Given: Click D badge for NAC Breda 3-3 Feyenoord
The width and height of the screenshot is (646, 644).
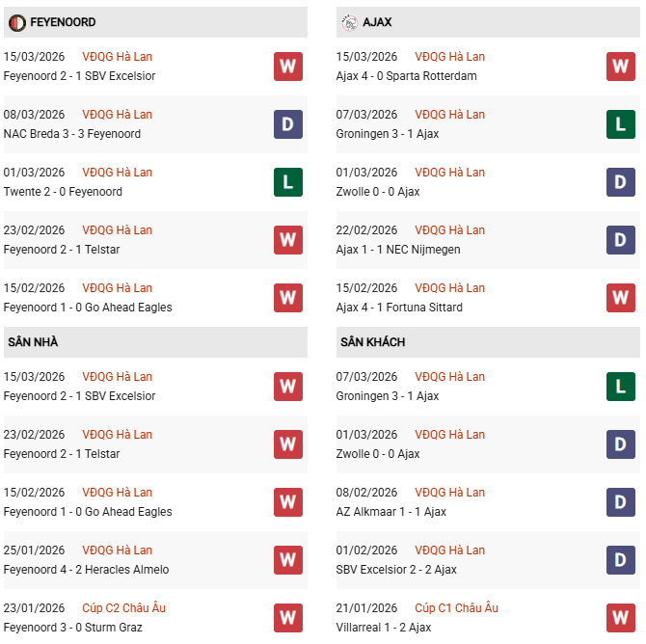Looking at the screenshot, I should [x=287, y=124].
